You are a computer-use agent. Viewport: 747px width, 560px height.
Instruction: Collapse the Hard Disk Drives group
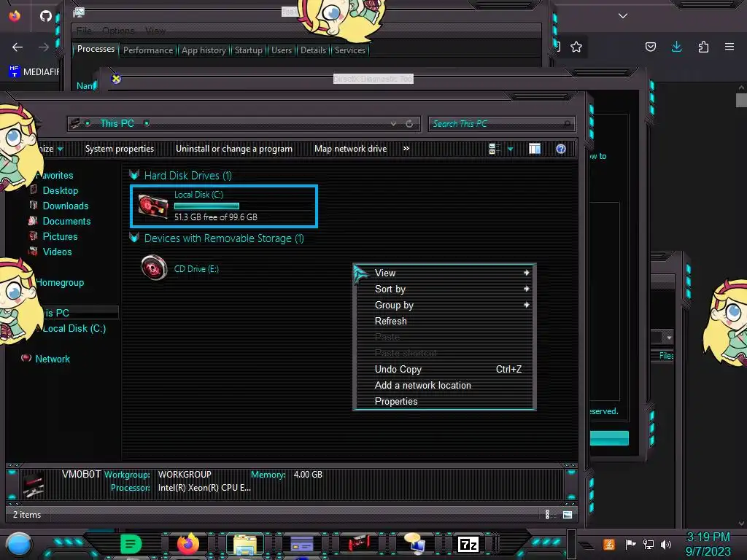[134, 175]
